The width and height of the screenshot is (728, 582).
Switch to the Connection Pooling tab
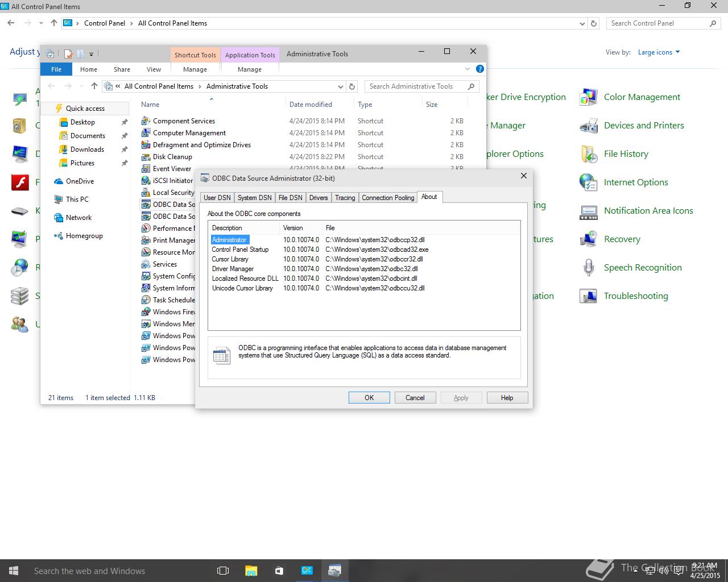(388, 198)
